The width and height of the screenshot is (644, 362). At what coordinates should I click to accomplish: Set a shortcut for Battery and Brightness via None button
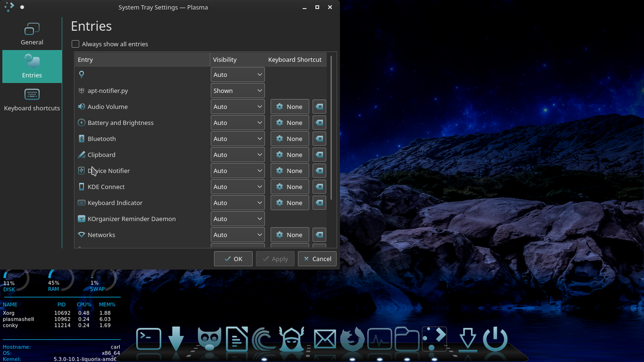(289, 122)
